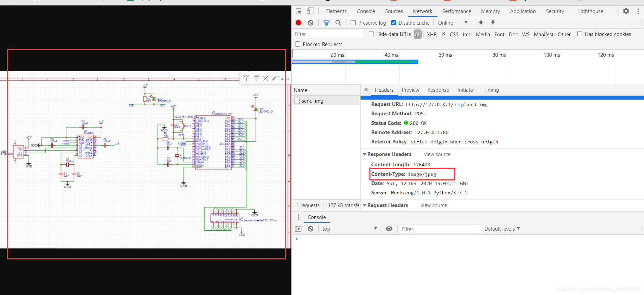Enable Preserve log checkbox
Image resolution: width=644 pixels, height=295 pixels.
353,23
